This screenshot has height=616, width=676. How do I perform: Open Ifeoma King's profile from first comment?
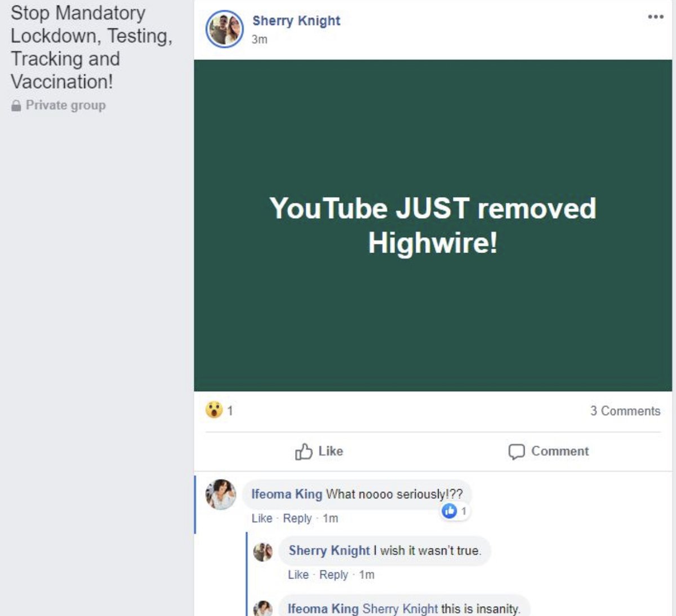point(286,494)
